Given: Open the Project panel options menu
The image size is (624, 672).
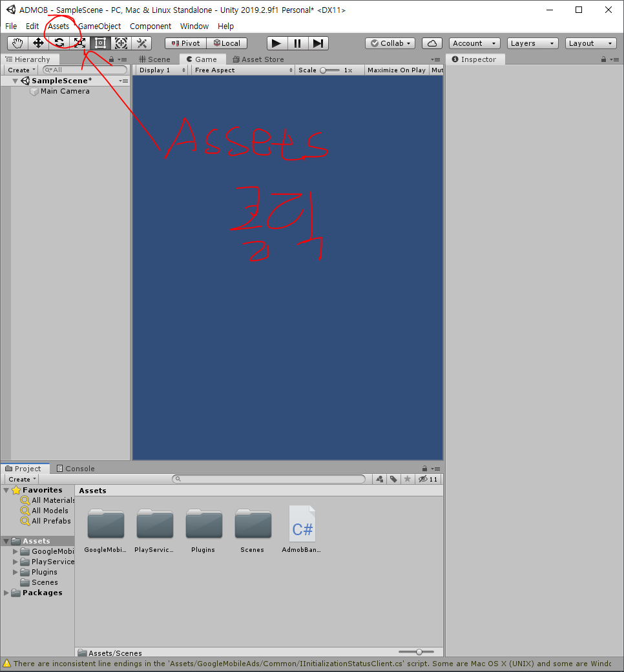Looking at the screenshot, I should [x=436, y=469].
